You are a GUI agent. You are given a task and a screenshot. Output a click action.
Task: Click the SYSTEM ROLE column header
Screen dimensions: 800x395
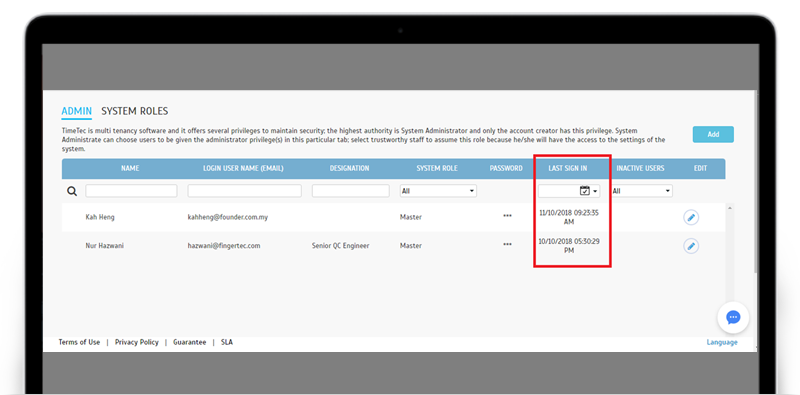click(437, 168)
